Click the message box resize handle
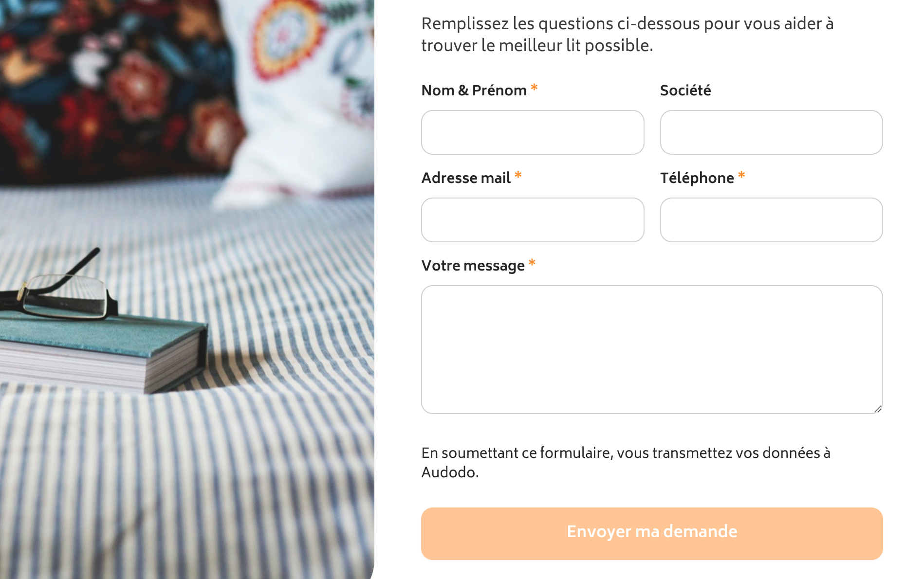 click(878, 409)
